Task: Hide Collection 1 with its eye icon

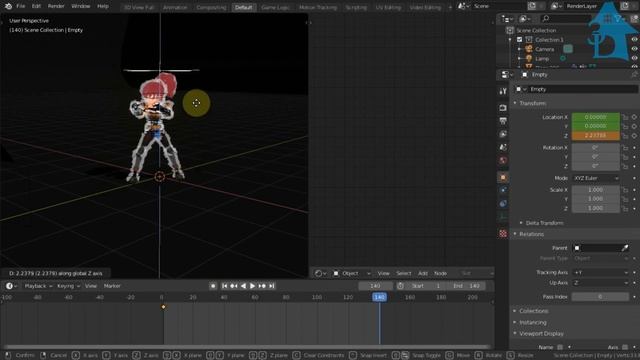Action: pyautogui.click(x=634, y=40)
